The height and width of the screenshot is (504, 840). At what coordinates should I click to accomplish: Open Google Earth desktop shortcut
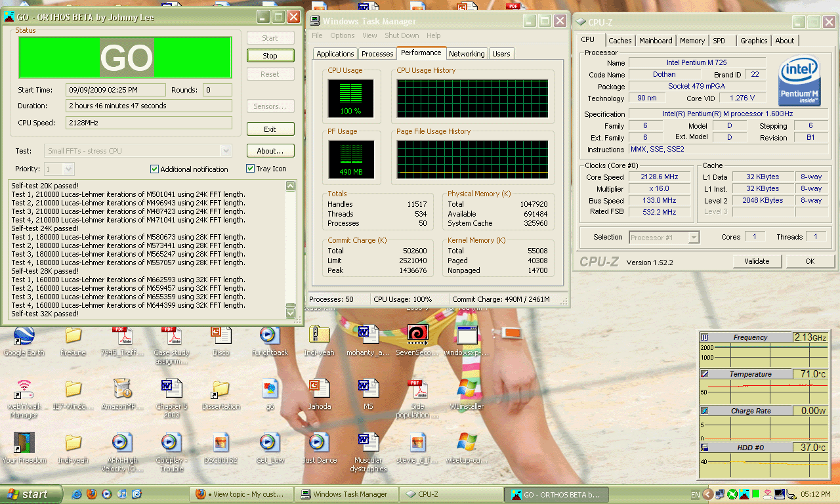click(x=24, y=336)
